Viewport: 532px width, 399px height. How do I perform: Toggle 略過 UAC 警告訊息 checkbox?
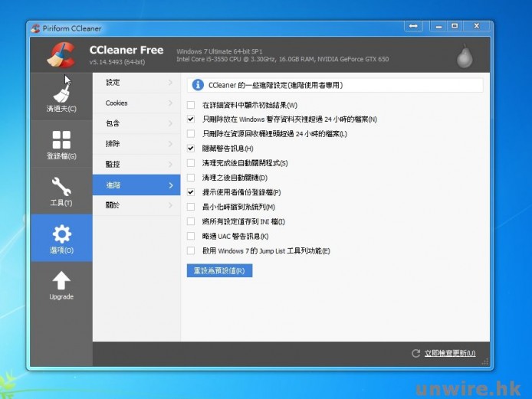[x=191, y=237]
